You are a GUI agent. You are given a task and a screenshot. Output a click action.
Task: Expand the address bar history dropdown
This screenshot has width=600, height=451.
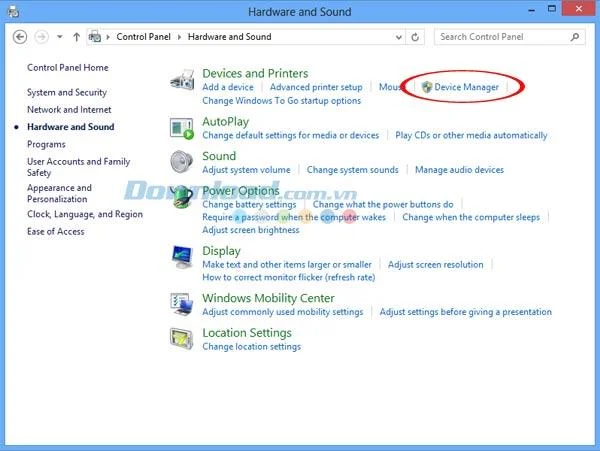click(x=399, y=37)
